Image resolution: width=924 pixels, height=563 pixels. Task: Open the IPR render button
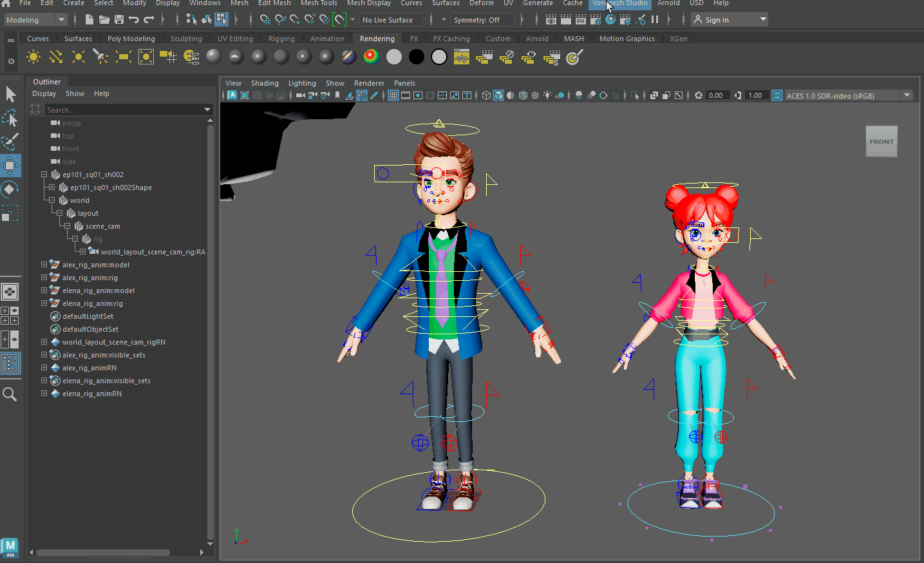580,20
